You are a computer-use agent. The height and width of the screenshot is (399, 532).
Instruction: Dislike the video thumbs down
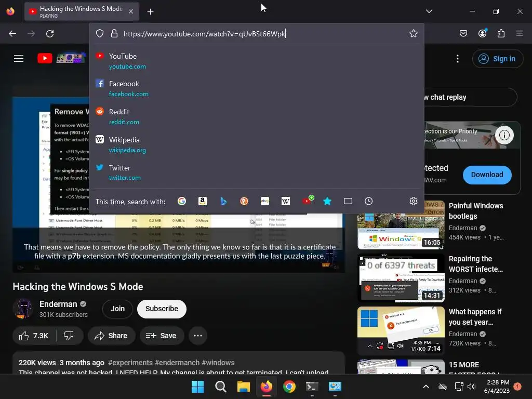(69, 336)
